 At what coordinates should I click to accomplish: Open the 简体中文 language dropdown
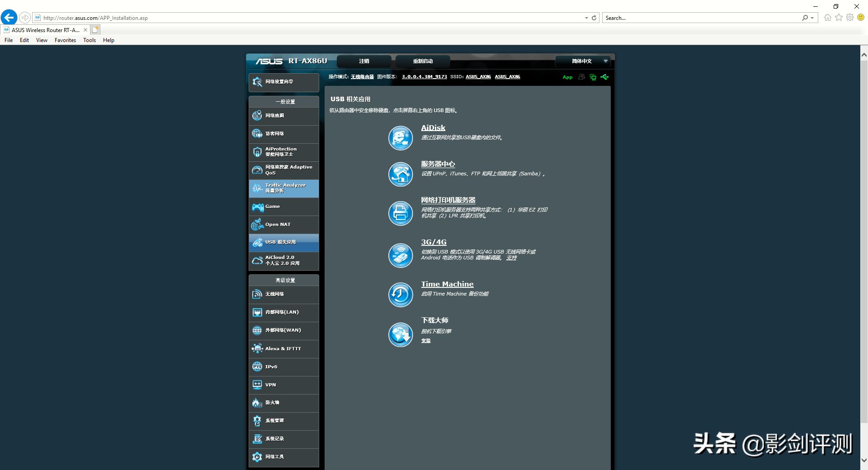point(583,61)
